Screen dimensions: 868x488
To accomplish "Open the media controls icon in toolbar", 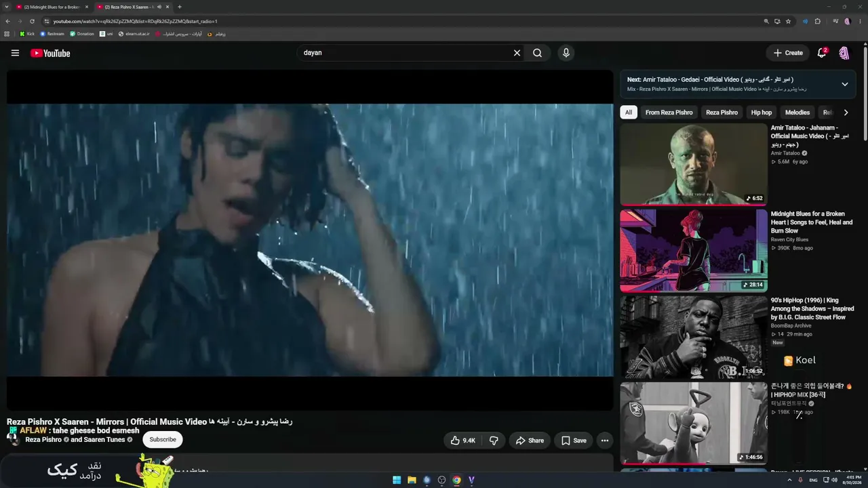I will pyautogui.click(x=835, y=21).
